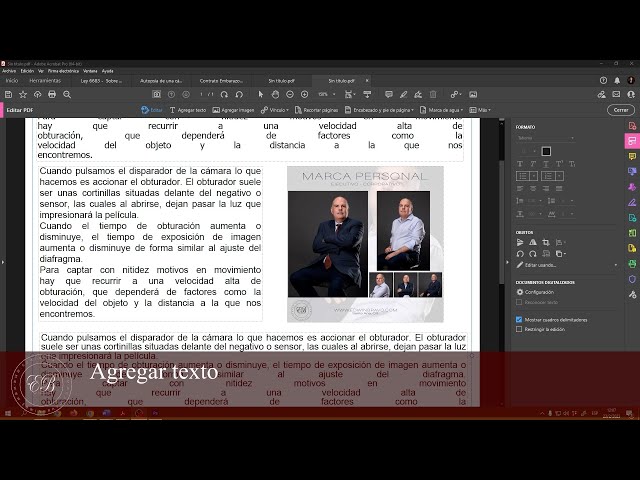
Task: Click the Recortar páginas button
Action: click(x=316, y=110)
